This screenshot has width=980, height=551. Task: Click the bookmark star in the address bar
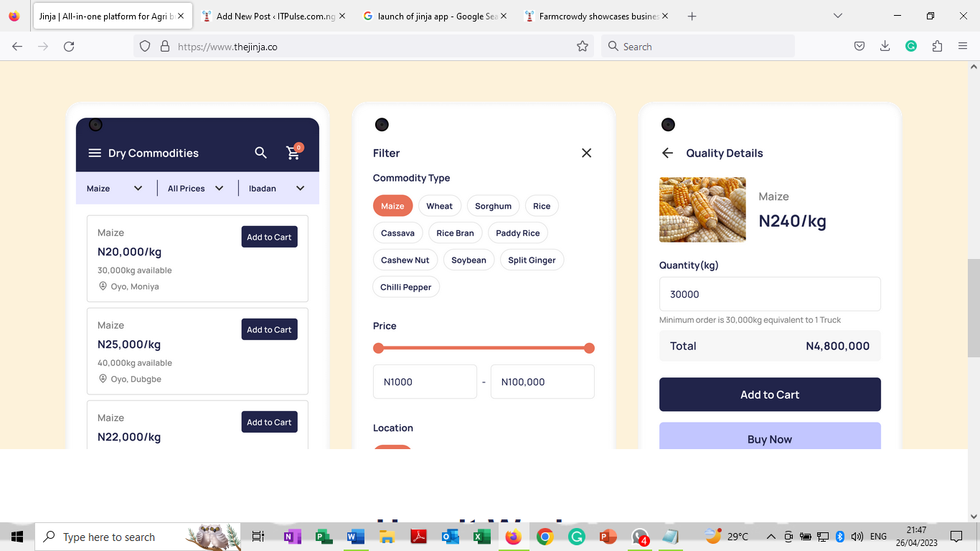click(582, 46)
